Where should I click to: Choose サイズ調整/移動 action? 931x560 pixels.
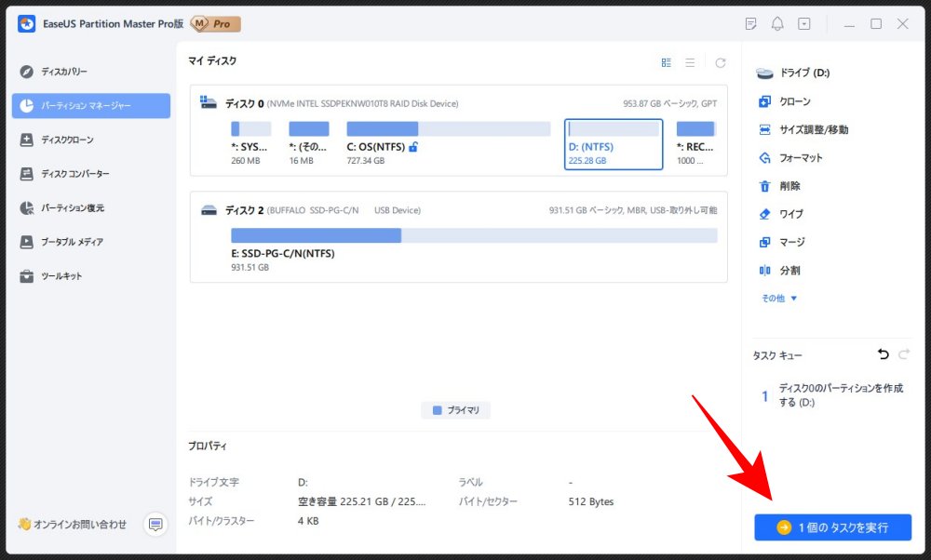coord(804,129)
